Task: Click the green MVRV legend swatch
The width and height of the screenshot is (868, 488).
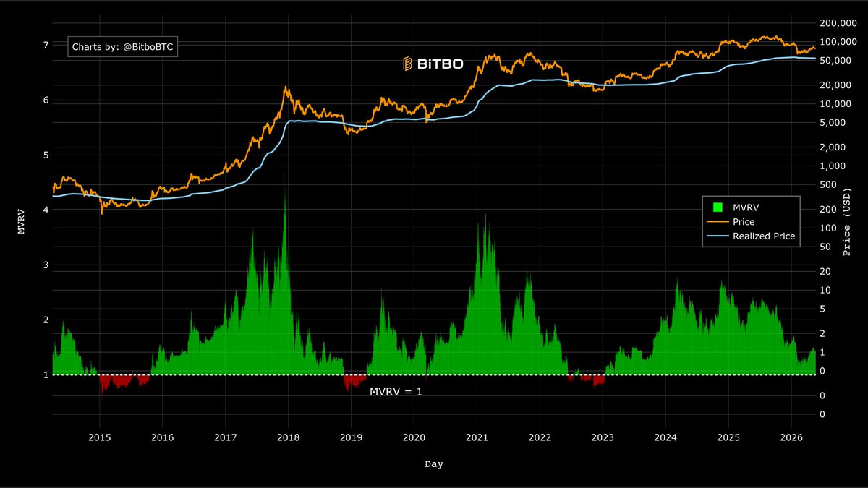Action: [718, 207]
